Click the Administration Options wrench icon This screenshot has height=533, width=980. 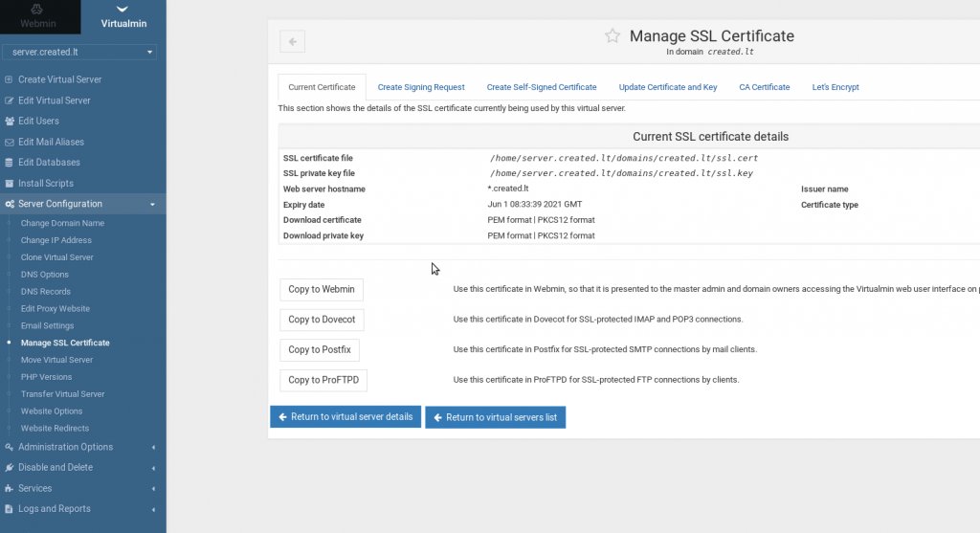[9, 448]
